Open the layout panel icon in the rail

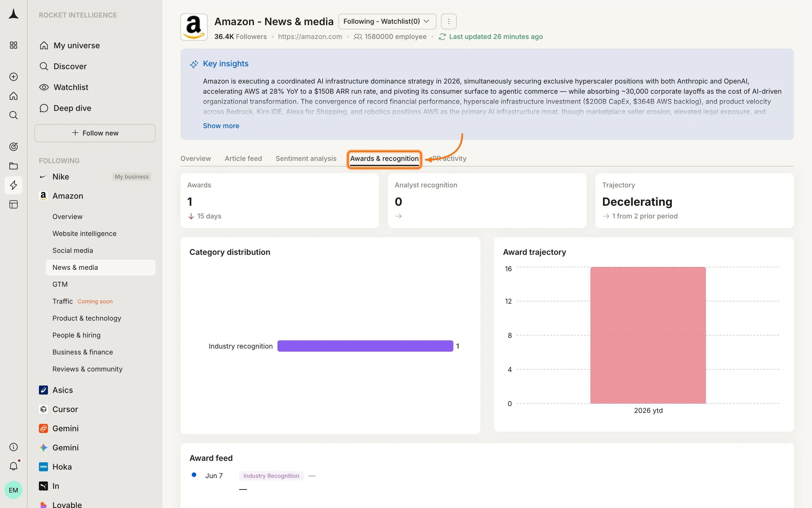point(14,205)
